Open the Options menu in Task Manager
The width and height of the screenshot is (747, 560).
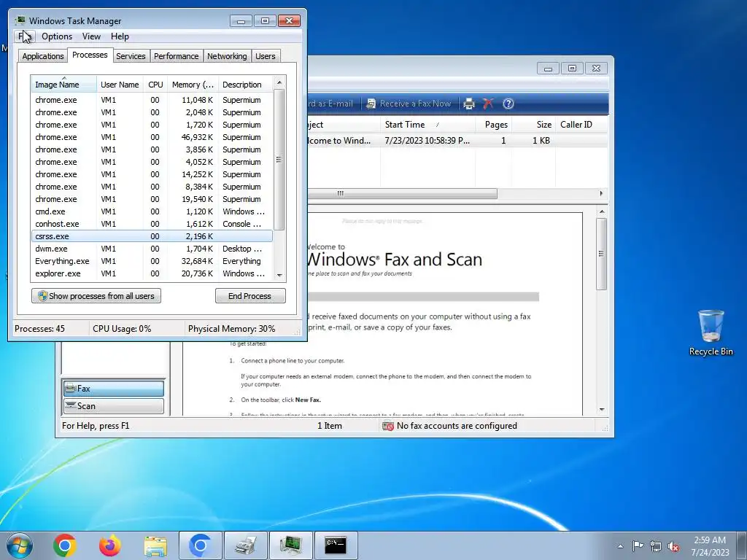pos(57,36)
